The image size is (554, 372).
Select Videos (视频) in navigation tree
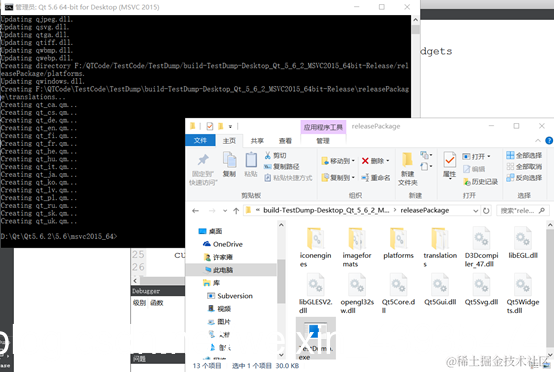tap(219, 309)
